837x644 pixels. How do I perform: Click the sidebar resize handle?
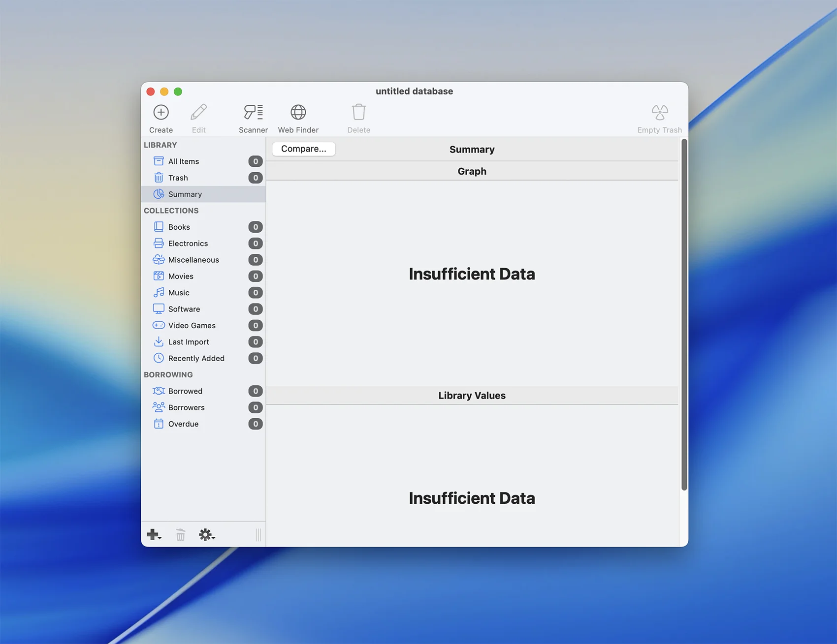[x=258, y=535]
